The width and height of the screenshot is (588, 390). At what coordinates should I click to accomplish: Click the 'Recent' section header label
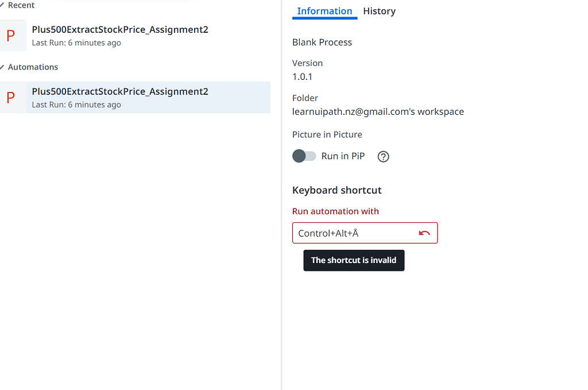pyautogui.click(x=21, y=5)
